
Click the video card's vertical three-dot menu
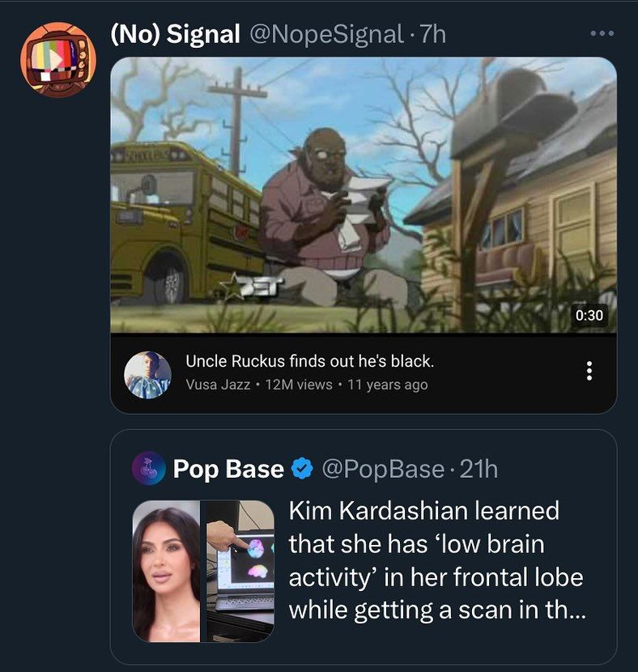click(589, 369)
